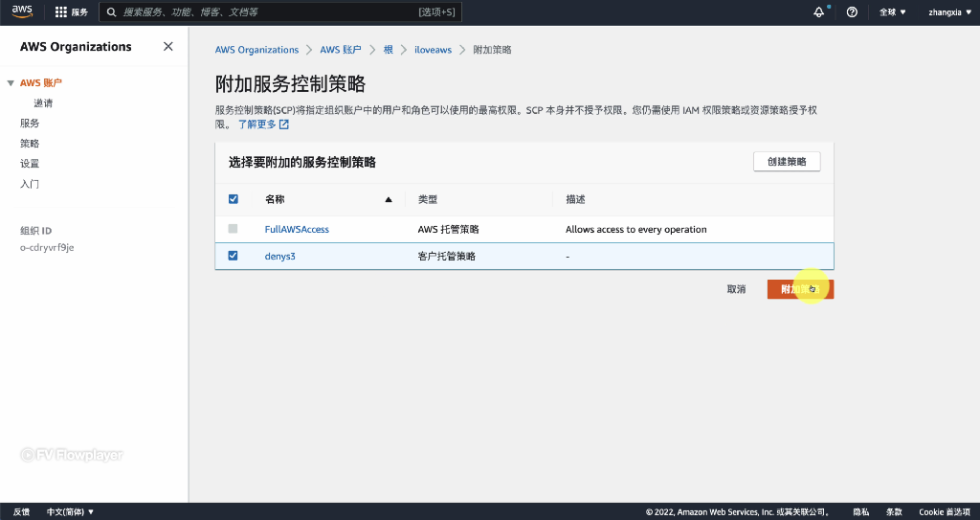Sort by 名称 column arrow
This screenshot has width=980, height=520.
(389, 199)
